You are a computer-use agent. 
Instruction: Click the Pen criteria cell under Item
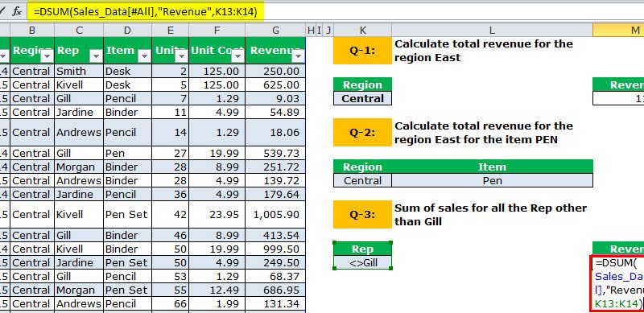coord(492,180)
